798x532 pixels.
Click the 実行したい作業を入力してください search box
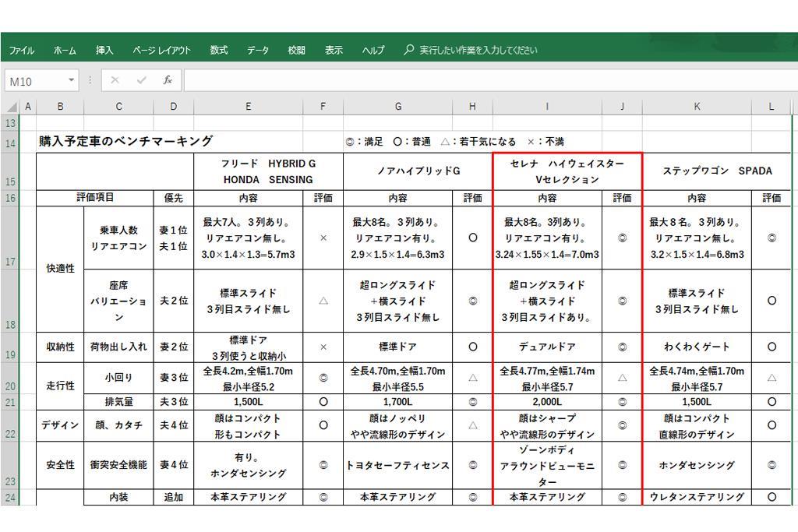[478, 51]
